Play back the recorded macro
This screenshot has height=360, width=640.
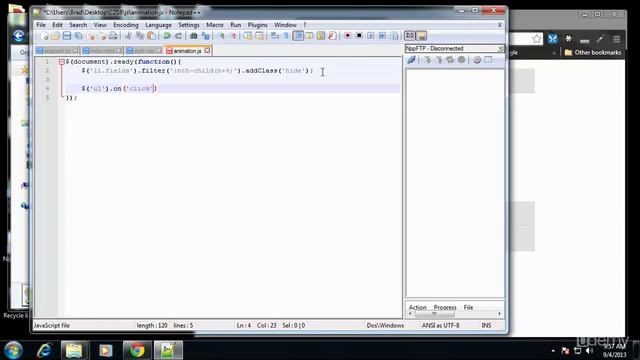pyautogui.click(x=371, y=36)
